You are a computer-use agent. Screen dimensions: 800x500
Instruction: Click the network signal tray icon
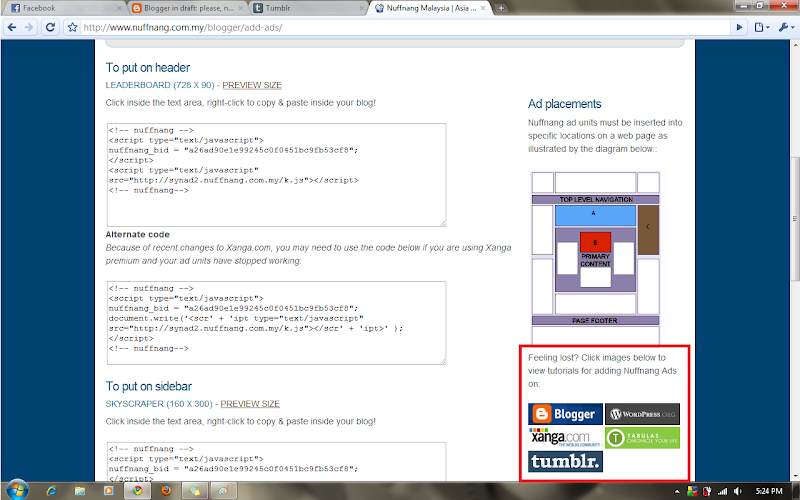pos(722,491)
